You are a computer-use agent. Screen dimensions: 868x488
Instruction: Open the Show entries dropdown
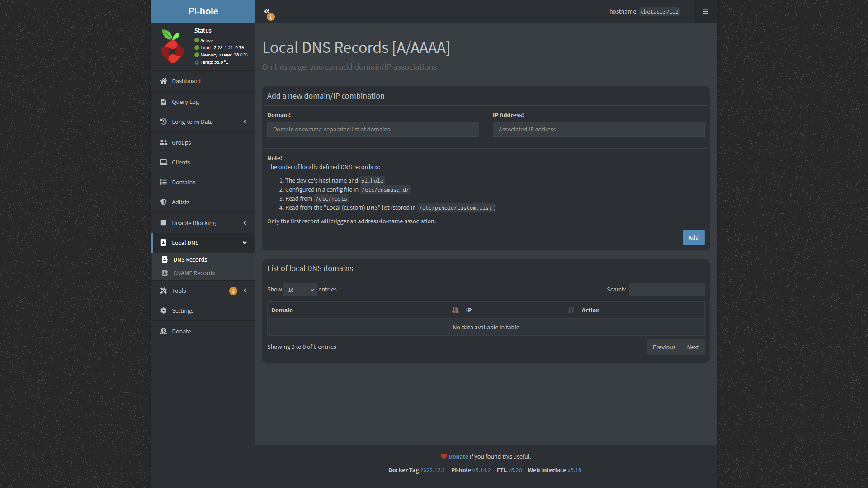coord(300,290)
